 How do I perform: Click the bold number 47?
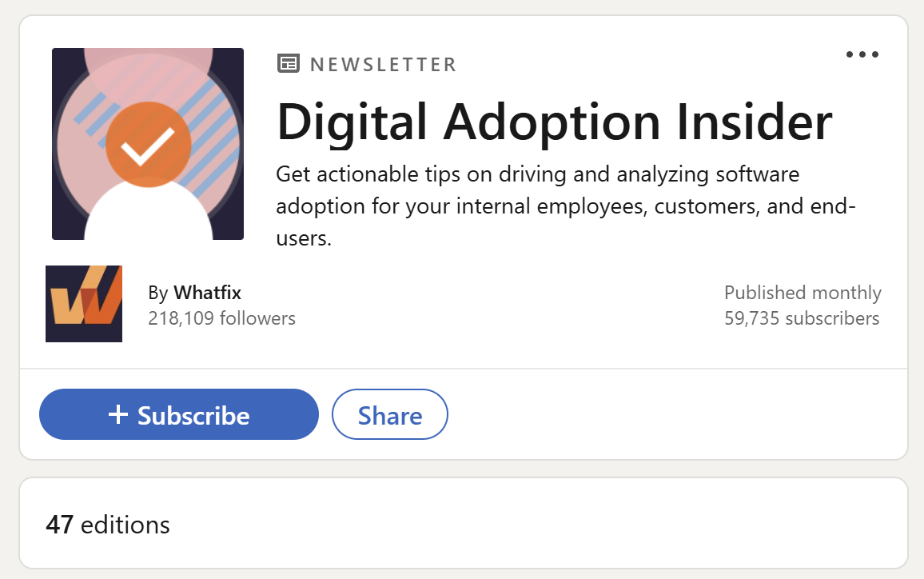pyautogui.click(x=60, y=525)
